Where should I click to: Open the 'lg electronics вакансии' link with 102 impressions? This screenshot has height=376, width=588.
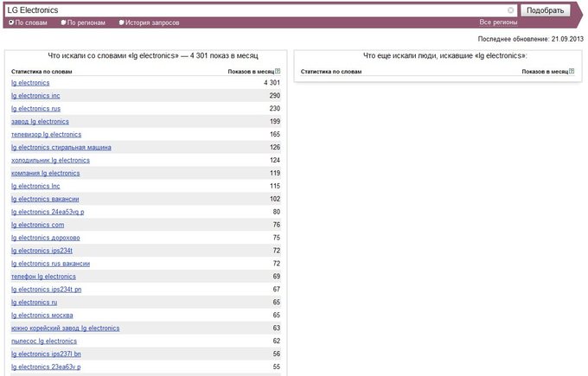pos(45,199)
